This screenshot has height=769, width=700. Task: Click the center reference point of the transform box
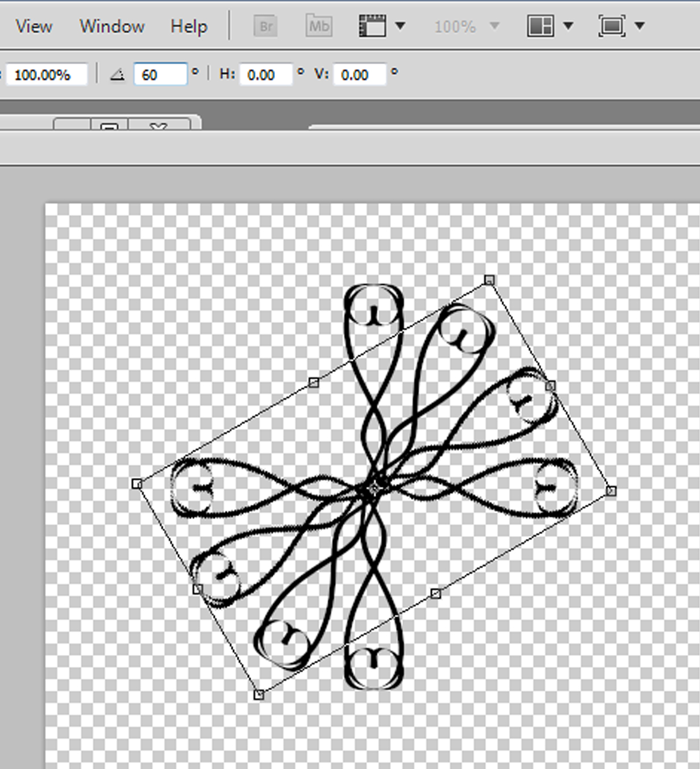click(374, 487)
